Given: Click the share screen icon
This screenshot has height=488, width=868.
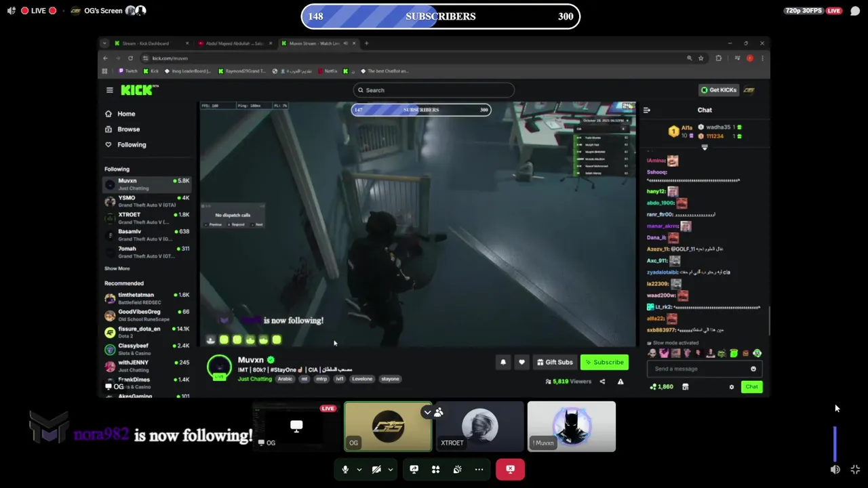Looking at the screenshot, I should click(x=414, y=469).
